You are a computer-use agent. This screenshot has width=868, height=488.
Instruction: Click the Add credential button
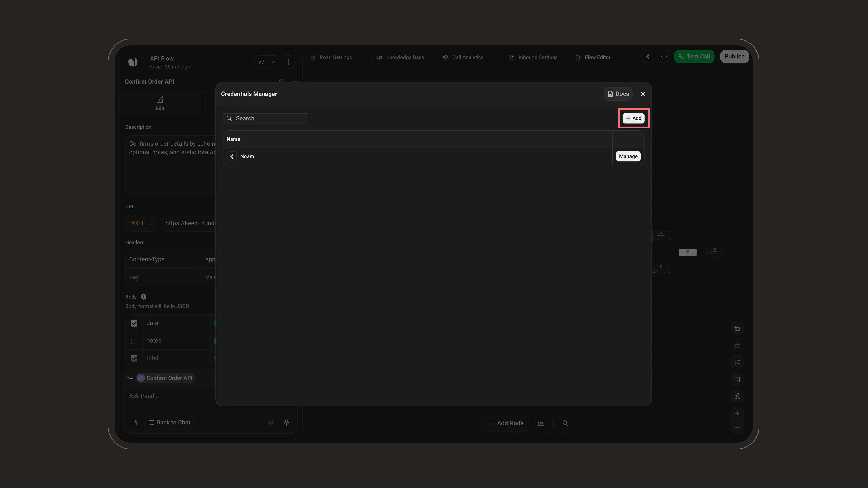[x=633, y=118]
